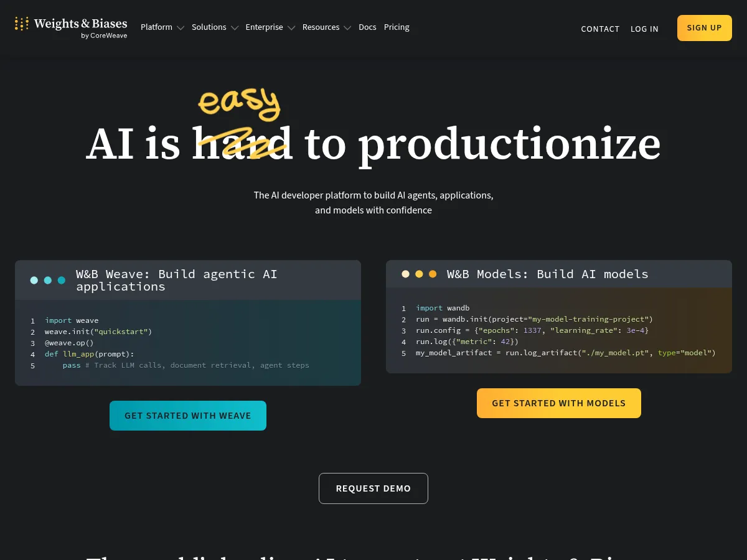
Task: Click the Weights & Biases dotted logo icon
Action: coord(22,24)
